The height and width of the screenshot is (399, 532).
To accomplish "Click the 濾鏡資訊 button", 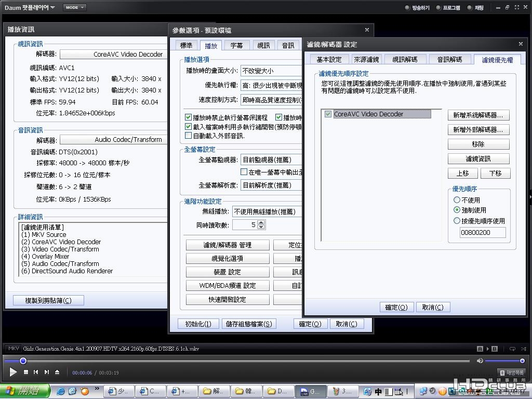I will 478,158.
